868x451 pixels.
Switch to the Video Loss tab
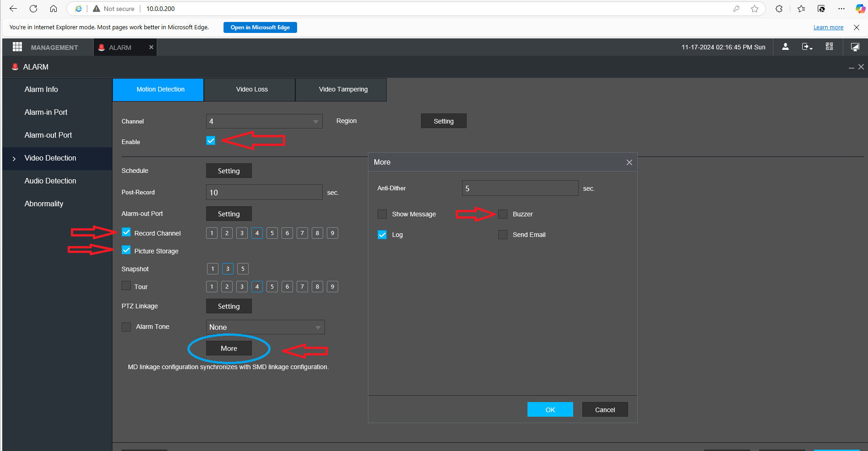click(250, 90)
